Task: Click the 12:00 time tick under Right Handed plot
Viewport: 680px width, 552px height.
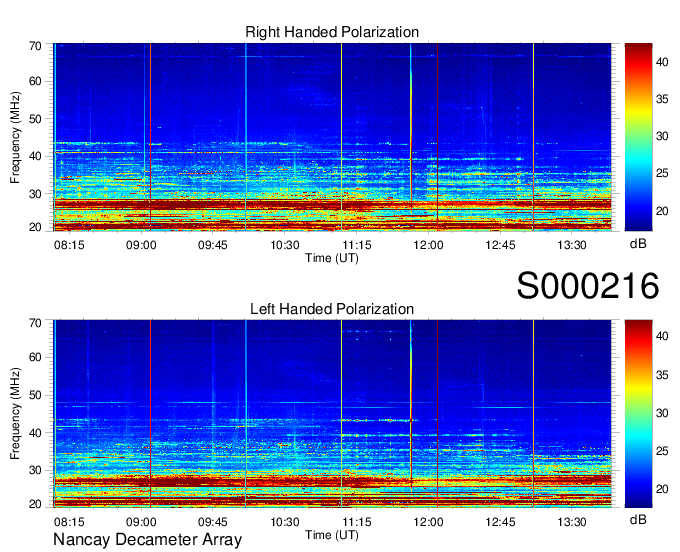Action: [428, 245]
